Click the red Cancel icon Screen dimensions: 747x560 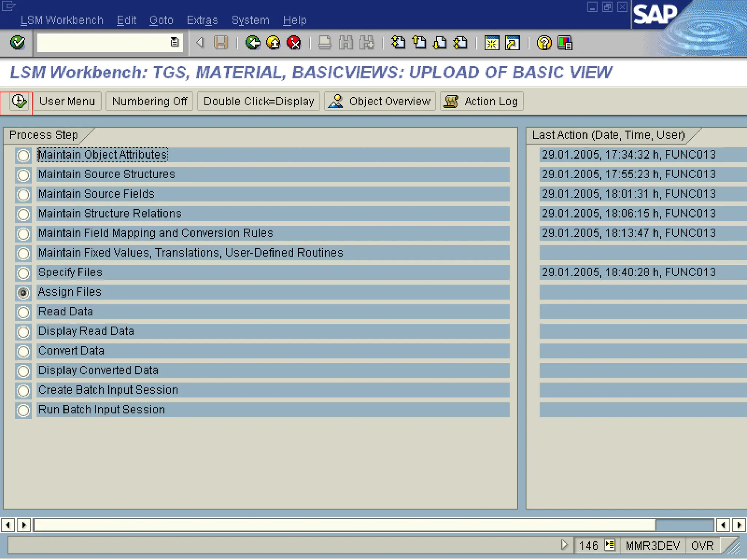click(294, 43)
